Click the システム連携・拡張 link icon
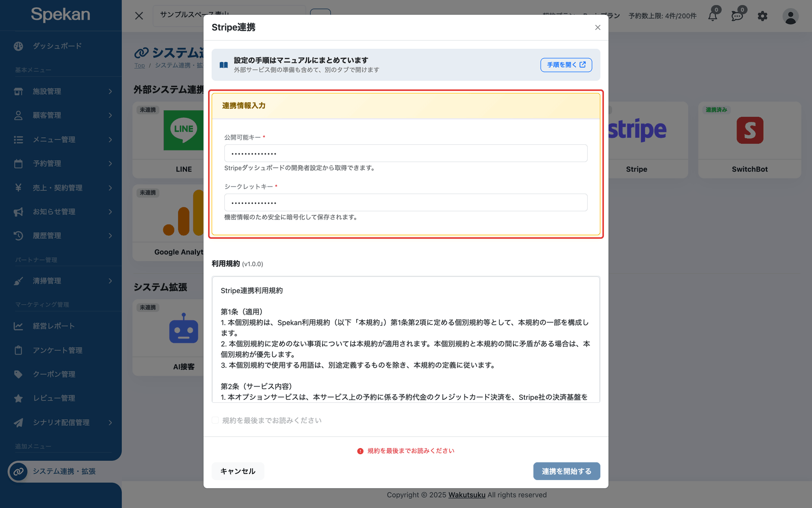 click(18, 471)
